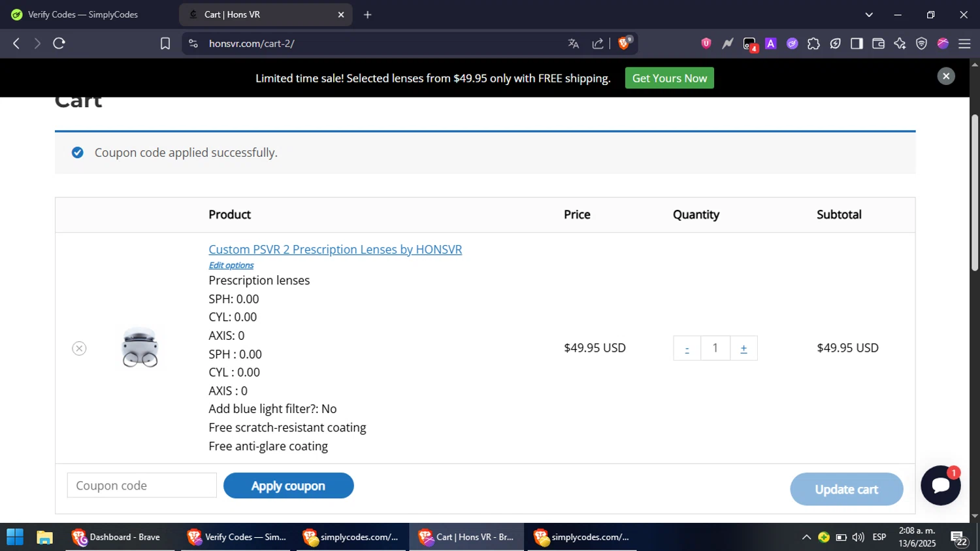The width and height of the screenshot is (980, 551).
Task: Click the quantity field showing 1
Action: click(x=715, y=348)
